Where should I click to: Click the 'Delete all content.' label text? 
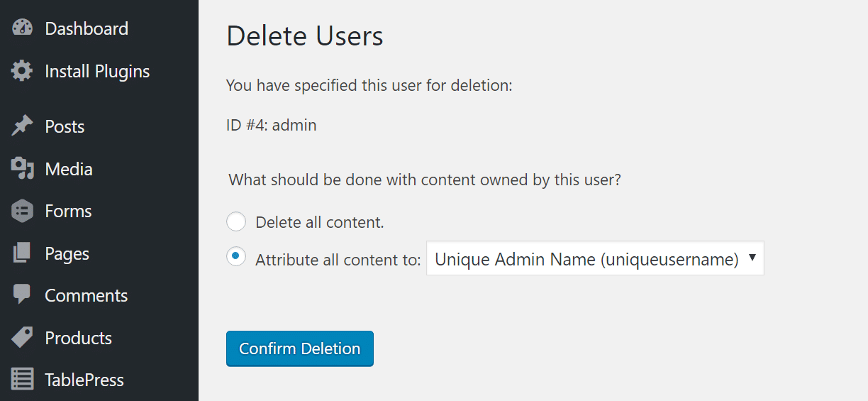click(x=319, y=222)
